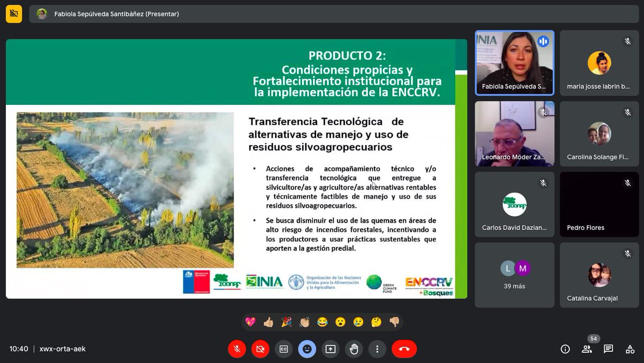
Task: Send the laughing face reaction
Action: point(322,322)
